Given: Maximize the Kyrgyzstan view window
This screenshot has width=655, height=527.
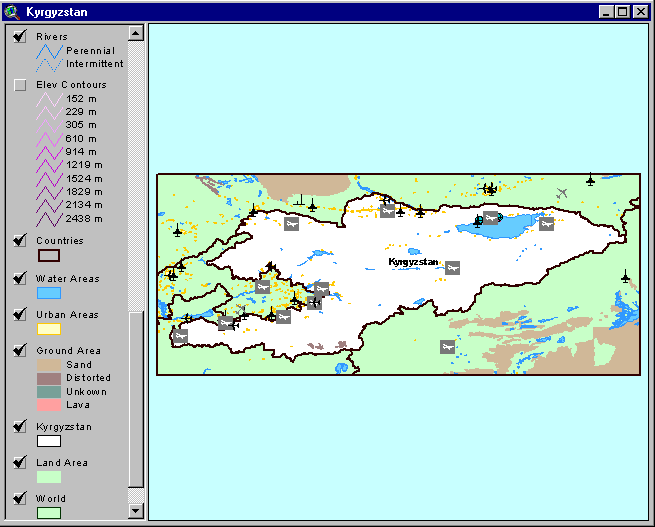Looking at the screenshot, I should [622, 12].
